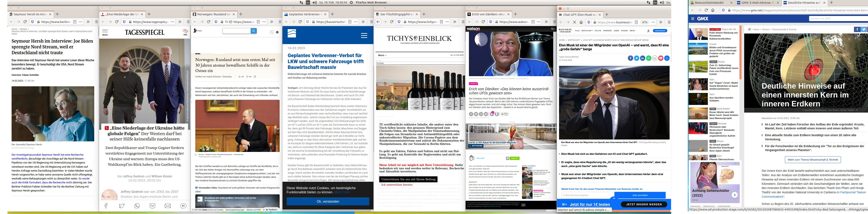
Task: Share Elon Musk article on LinkedIn
Action: [643, 58]
